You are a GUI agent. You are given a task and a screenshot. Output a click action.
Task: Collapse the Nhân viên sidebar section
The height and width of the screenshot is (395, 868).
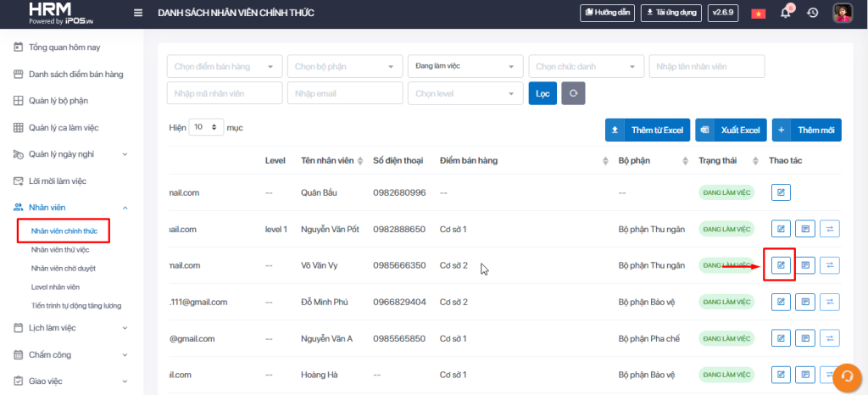click(125, 207)
